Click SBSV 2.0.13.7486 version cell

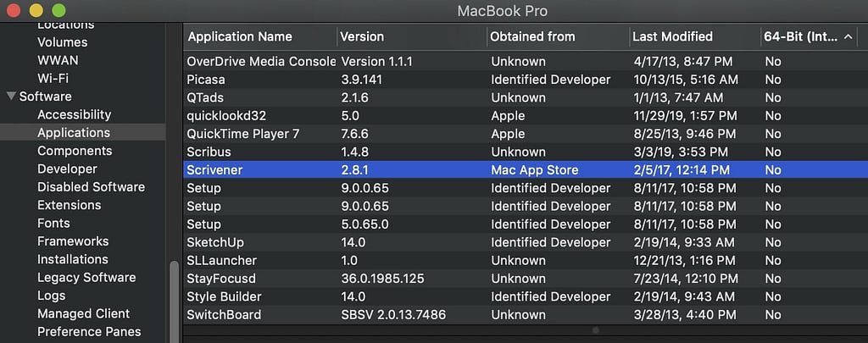tap(393, 315)
